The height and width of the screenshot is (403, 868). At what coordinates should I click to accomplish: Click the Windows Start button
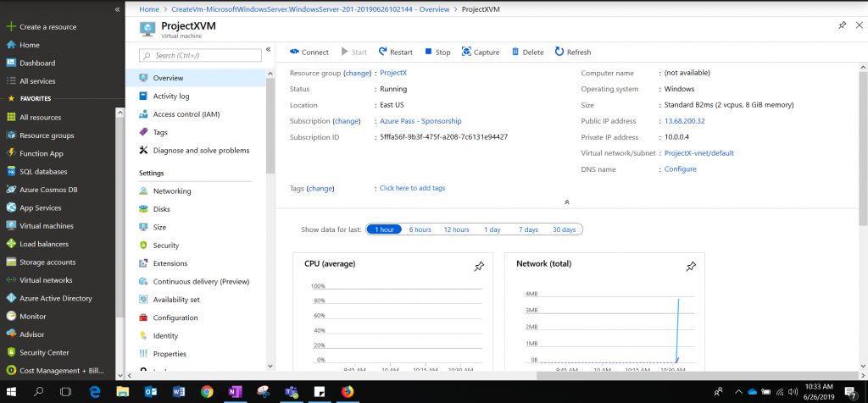pos(11,392)
